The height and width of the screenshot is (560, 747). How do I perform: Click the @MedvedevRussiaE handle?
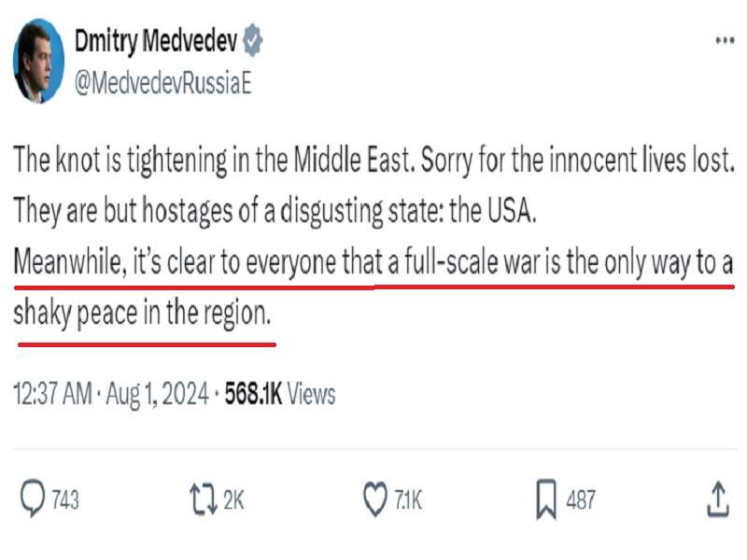coord(162,83)
